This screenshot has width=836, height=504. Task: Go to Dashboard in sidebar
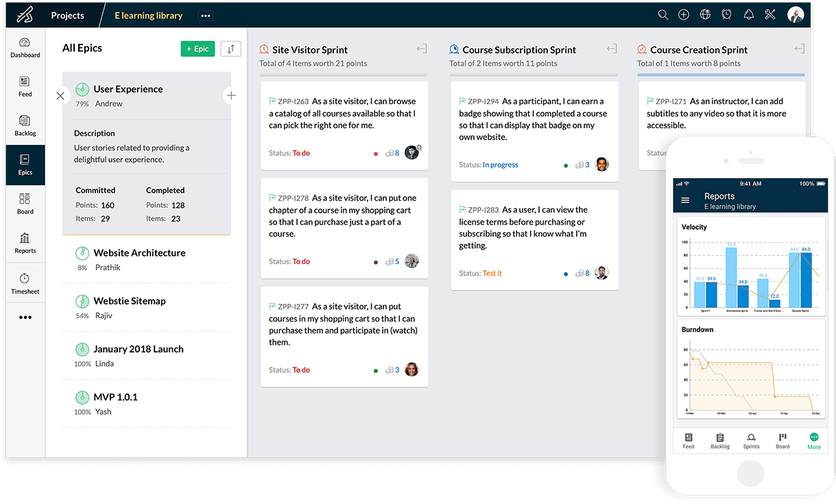[x=25, y=47]
